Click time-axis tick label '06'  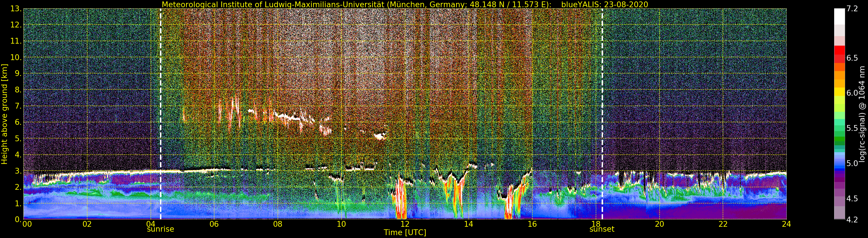coord(214,224)
